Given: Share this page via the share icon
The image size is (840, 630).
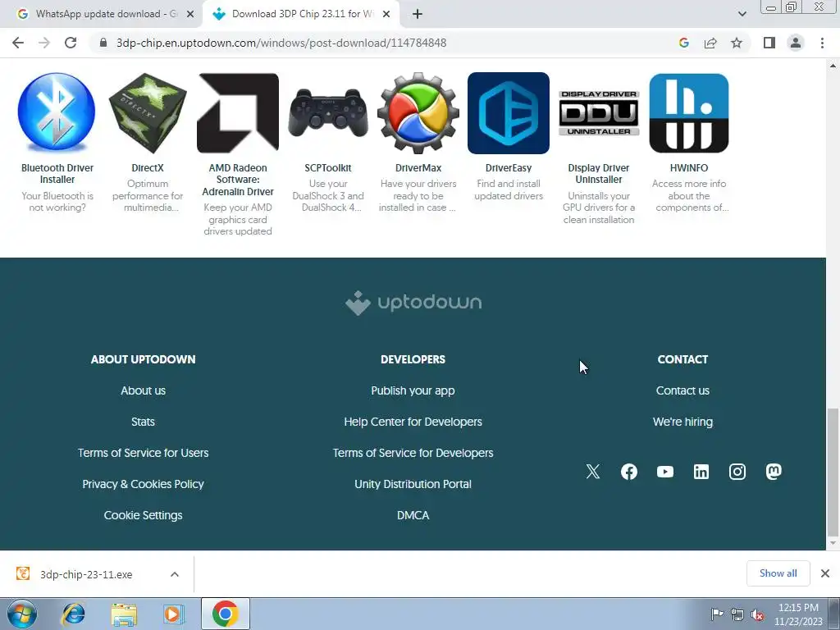Looking at the screenshot, I should (x=710, y=43).
